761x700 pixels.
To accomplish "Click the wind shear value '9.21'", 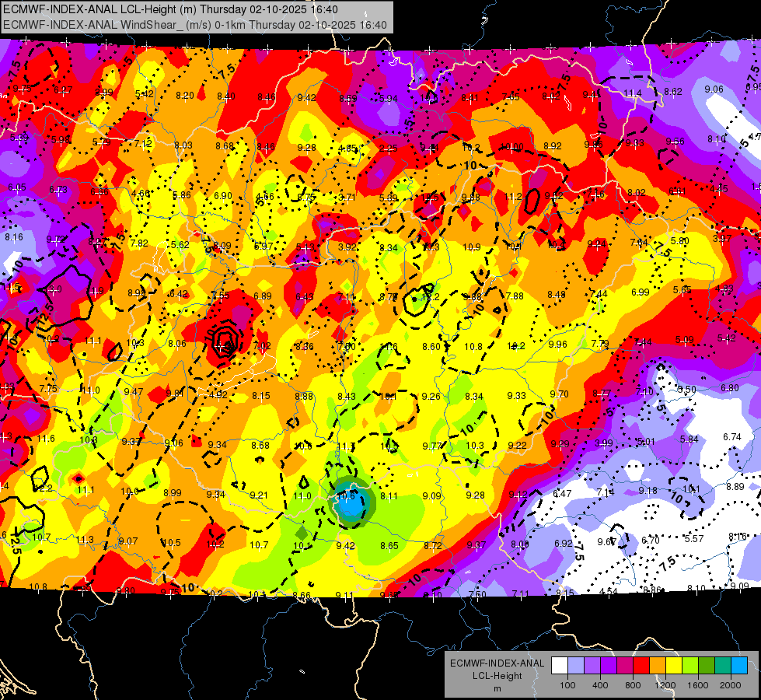I will [x=259, y=495].
